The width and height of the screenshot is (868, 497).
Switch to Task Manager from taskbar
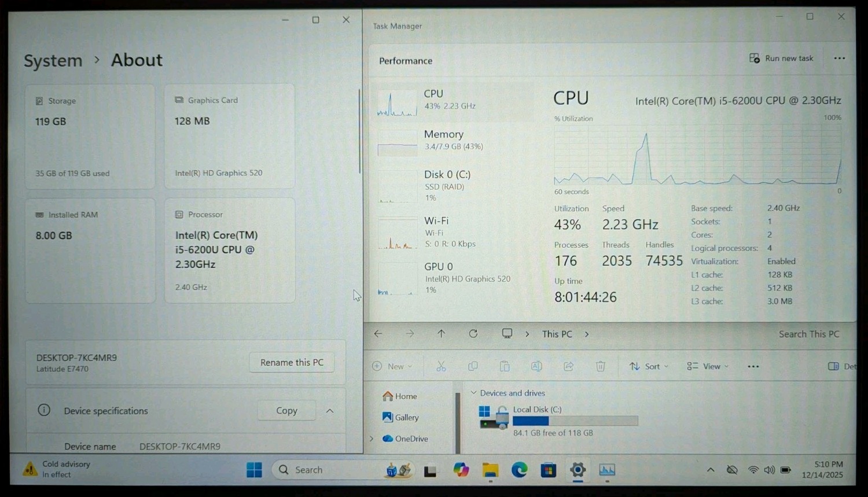607,470
